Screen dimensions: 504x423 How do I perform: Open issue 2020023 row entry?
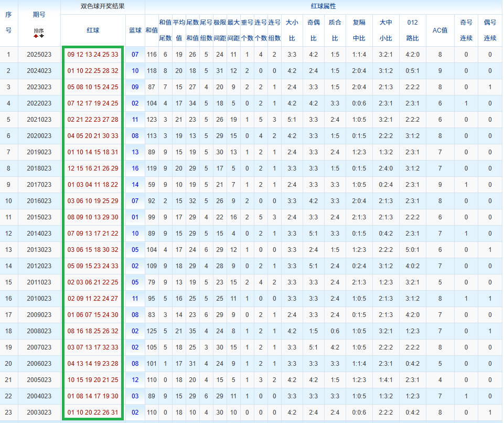pyautogui.click(x=39, y=136)
